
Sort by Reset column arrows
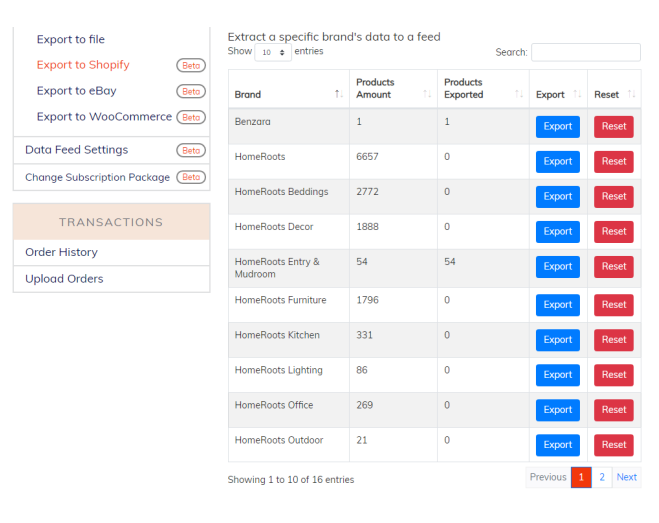click(631, 94)
